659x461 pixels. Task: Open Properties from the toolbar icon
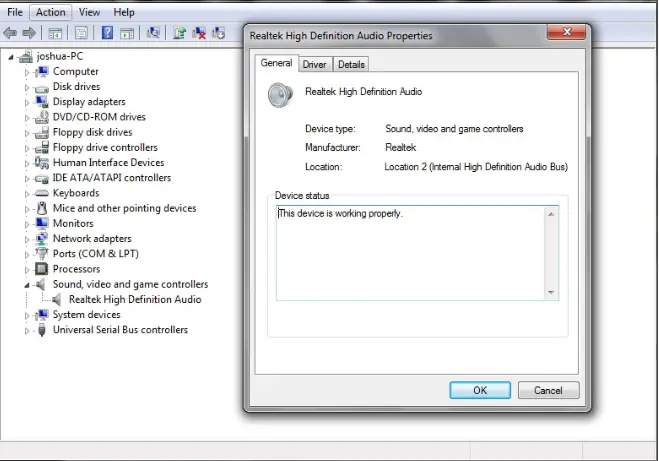pos(81,33)
